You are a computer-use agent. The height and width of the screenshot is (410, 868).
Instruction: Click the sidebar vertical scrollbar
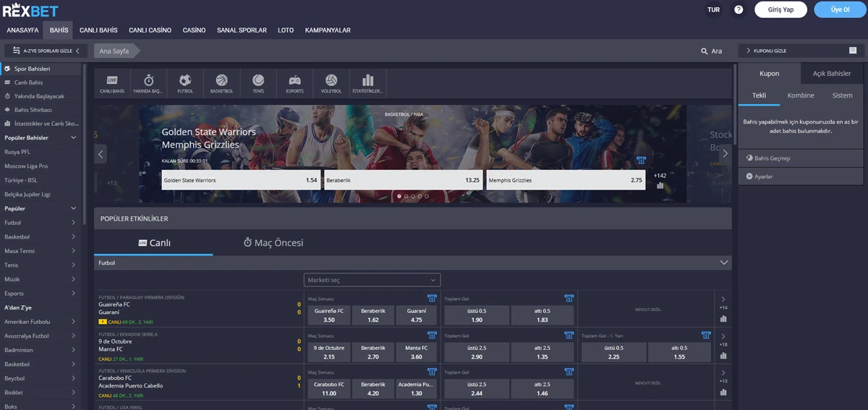[85, 145]
